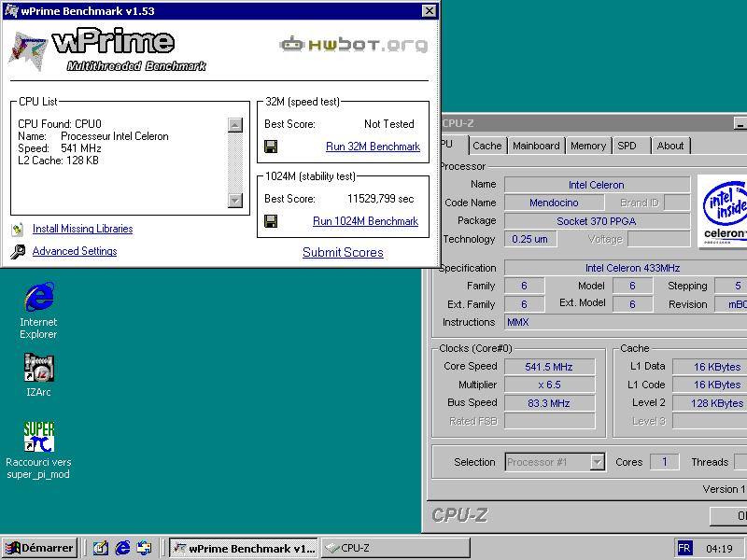Click the CPU List scroll up arrow
The image size is (747, 560).
[235, 125]
